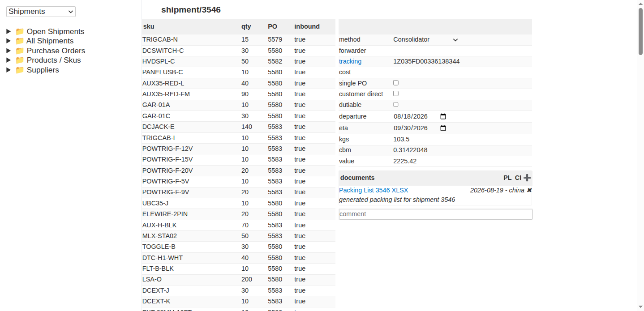Viewport: 644px width, 311px height.
Task: Open the Shipments module dropdown
Action: click(41, 12)
